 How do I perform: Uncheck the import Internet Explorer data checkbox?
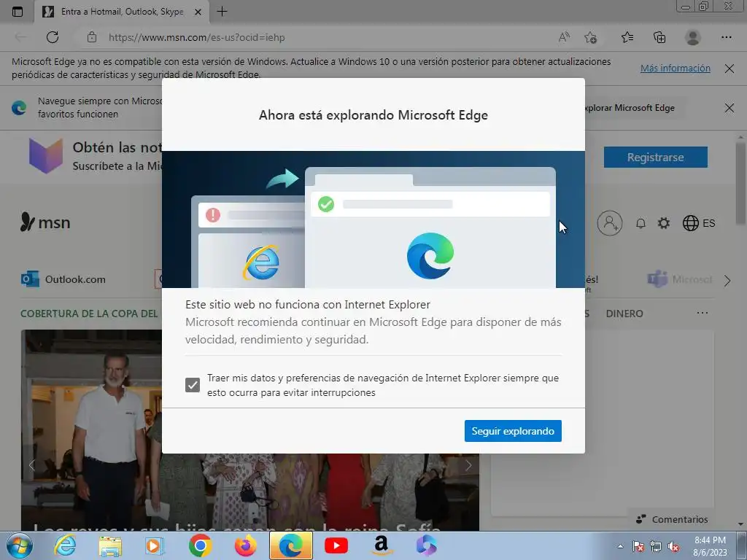coord(193,385)
